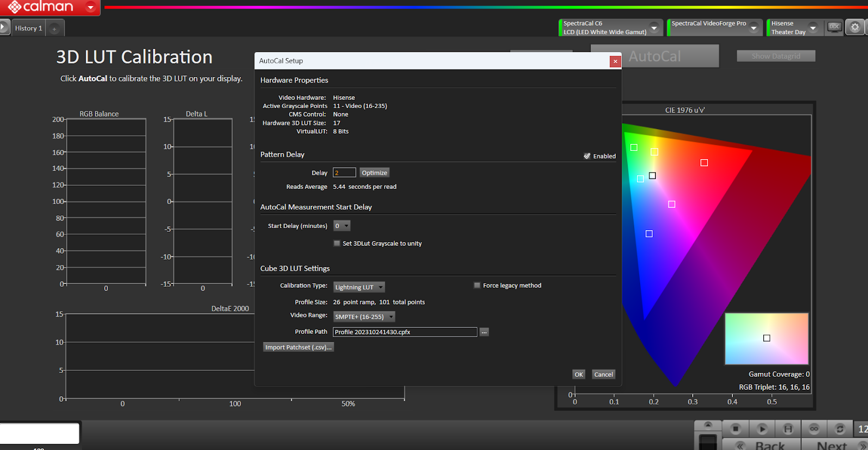
Task: Click the stop measurement button
Action: tap(736, 429)
